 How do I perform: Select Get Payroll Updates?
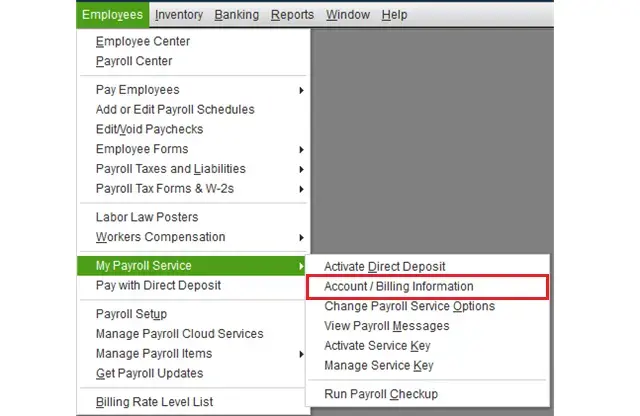pyautogui.click(x=149, y=374)
